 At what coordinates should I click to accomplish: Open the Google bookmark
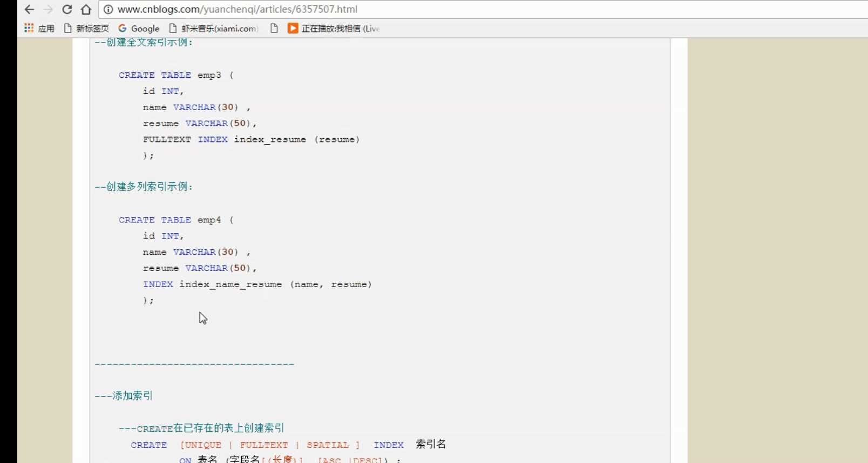pos(139,28)
